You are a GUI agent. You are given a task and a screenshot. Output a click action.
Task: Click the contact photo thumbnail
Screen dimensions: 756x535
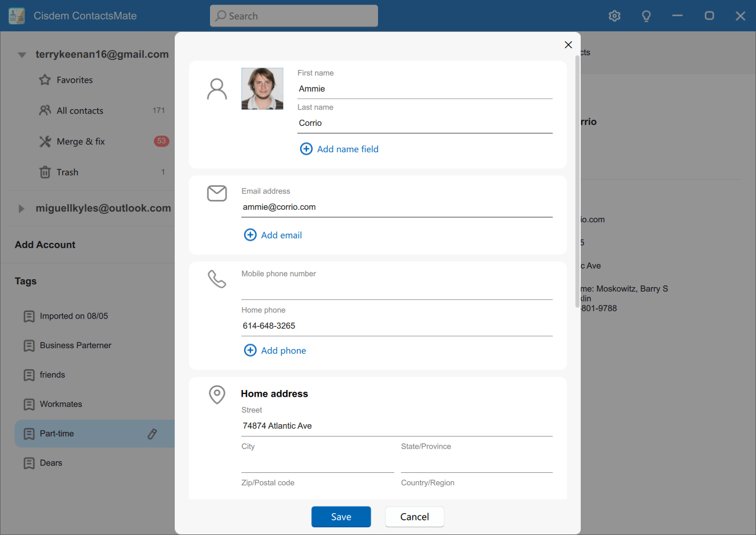pyautogui.click(x=262, y=88)
